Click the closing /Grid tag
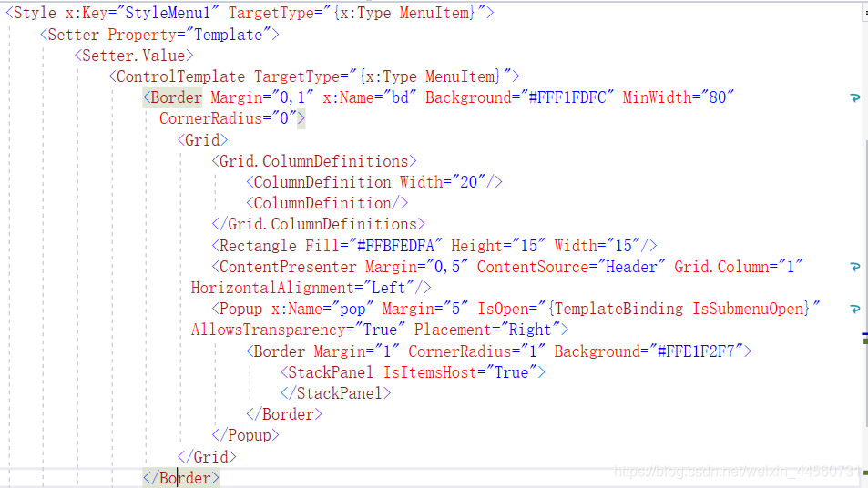Screen dimensions: 868x488 click(207, 458)
